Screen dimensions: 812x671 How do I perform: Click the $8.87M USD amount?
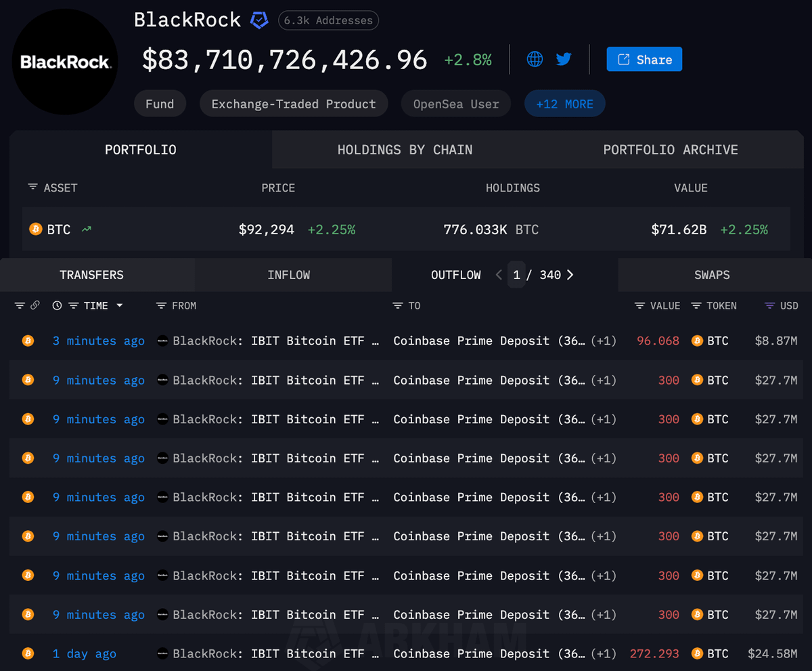(x=776, y=341)
